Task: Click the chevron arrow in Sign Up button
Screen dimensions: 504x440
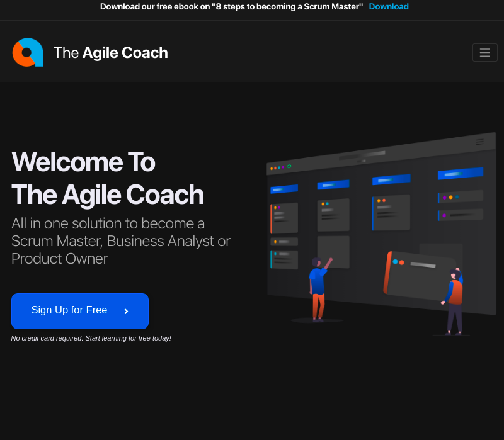Action: [126, 311]
